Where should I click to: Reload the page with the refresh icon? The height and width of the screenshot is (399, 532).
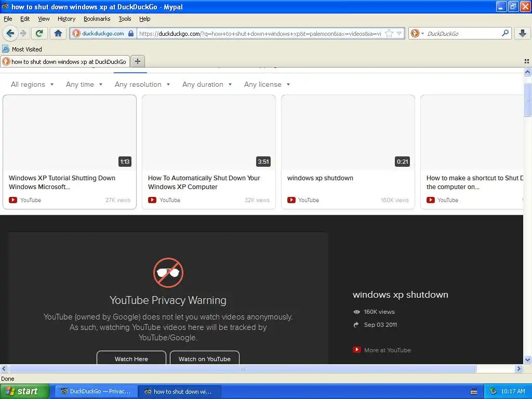[39, 33]
